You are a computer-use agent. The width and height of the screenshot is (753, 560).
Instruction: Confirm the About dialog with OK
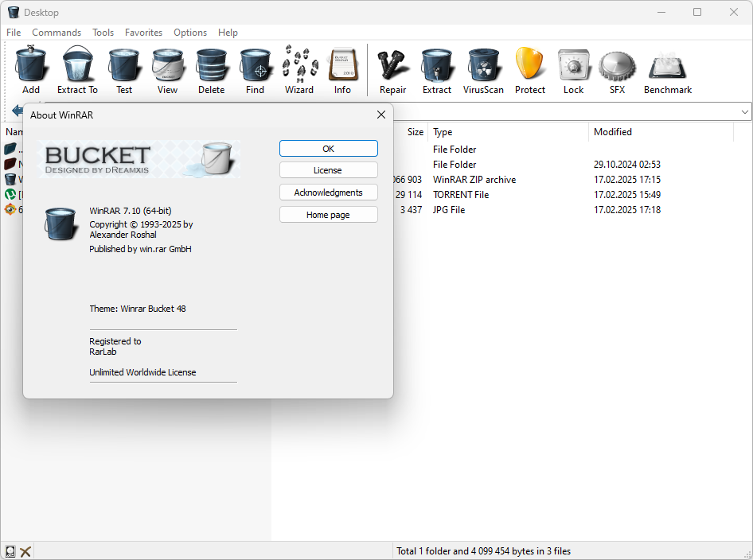pyautogui.click(x=329, y=148)
